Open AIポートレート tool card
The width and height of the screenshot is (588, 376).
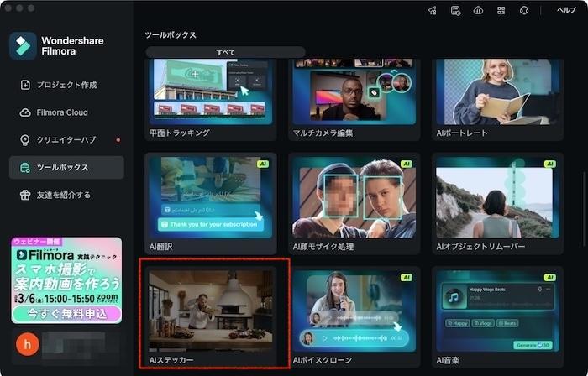(497, 99)
